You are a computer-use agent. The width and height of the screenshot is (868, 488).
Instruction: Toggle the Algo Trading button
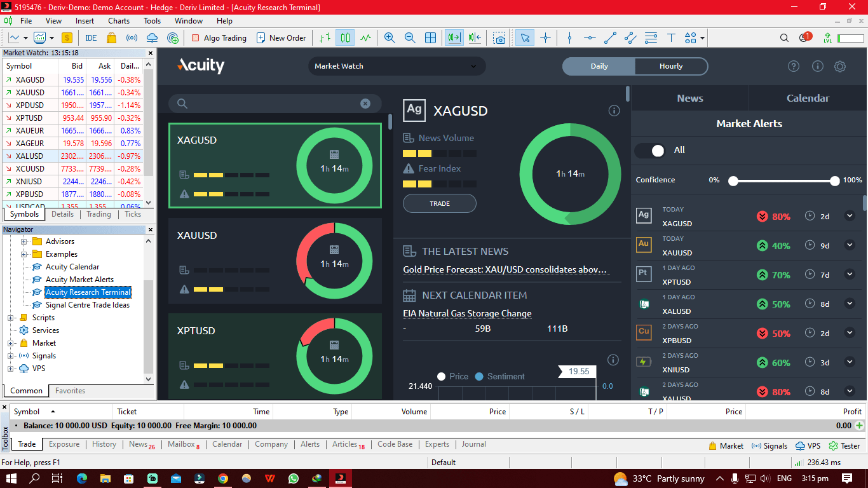coord(219,38)
